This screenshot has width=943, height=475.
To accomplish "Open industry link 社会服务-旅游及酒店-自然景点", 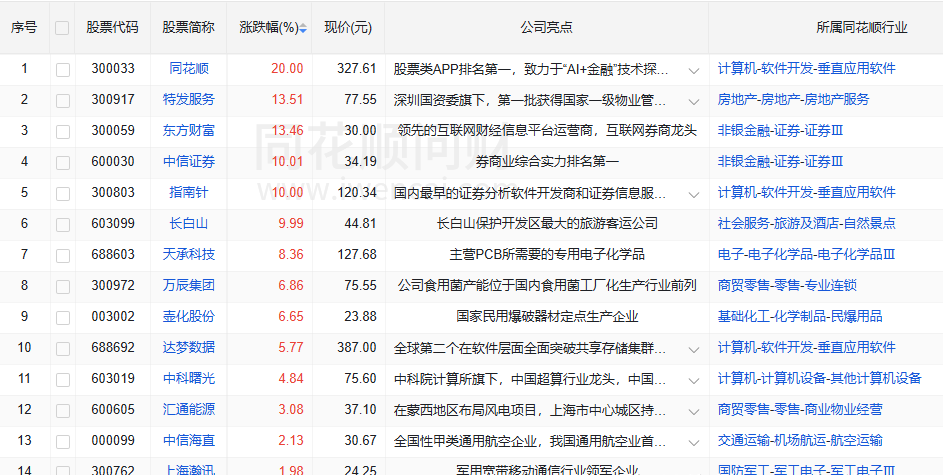I will coord(806,224).
